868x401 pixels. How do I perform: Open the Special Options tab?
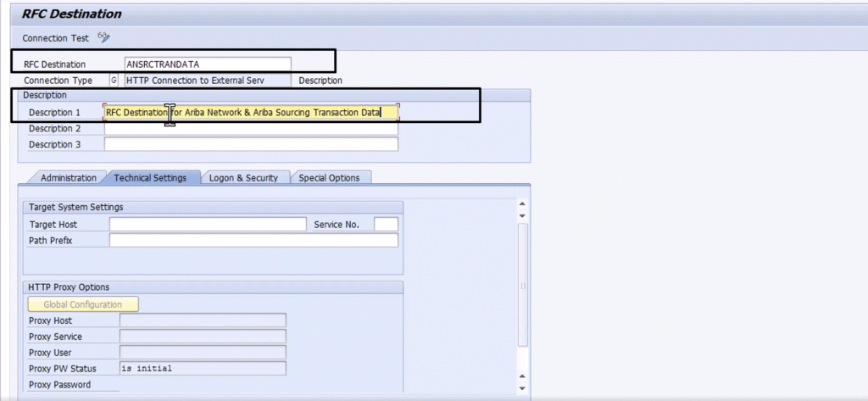pos(330,178)
